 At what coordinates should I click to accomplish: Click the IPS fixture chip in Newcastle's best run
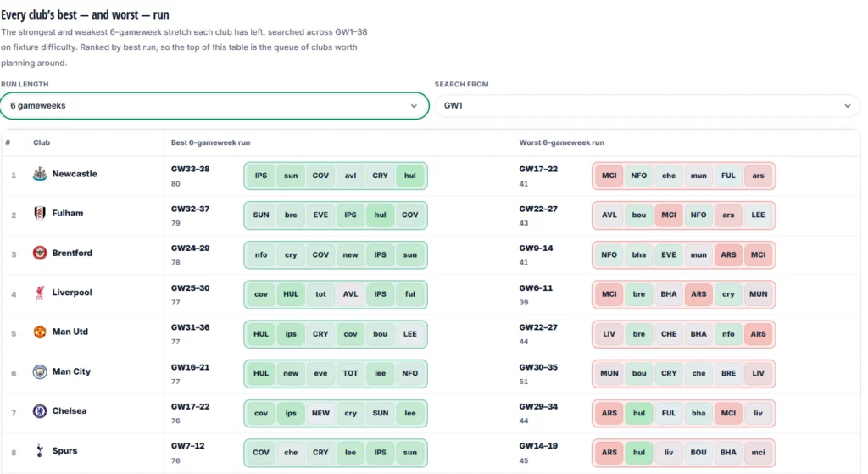pyautogui.click(x=261, y=176)
